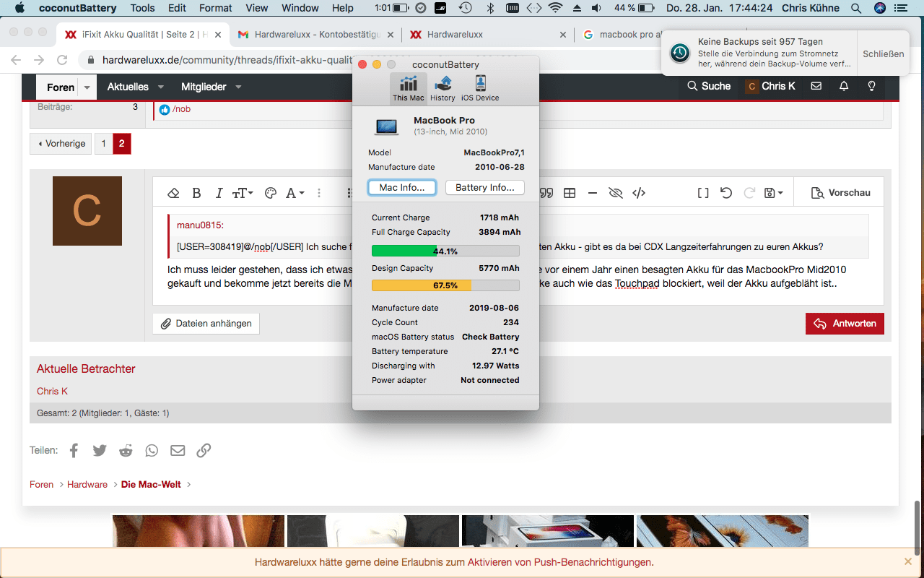Go back in the browser

(x=16, y=60)
